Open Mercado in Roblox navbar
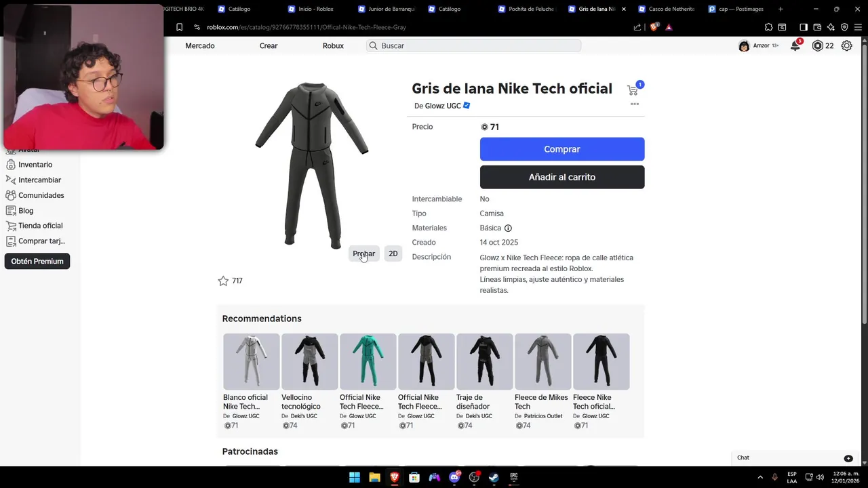Image resolution: width=868 pixels, height=488 pixels. 200,45
